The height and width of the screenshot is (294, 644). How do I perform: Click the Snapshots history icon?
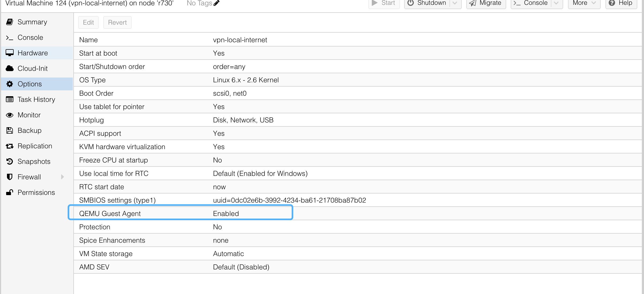(x=10, y=161)
